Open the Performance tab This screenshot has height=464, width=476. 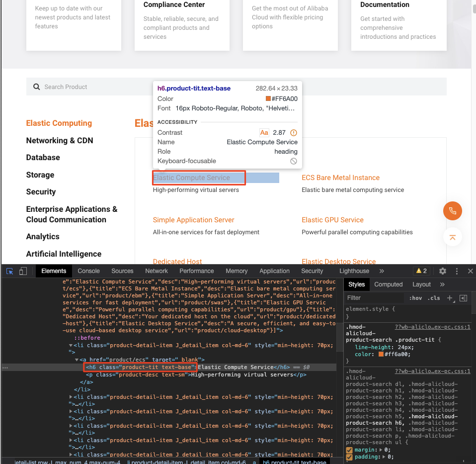[196, 271]
